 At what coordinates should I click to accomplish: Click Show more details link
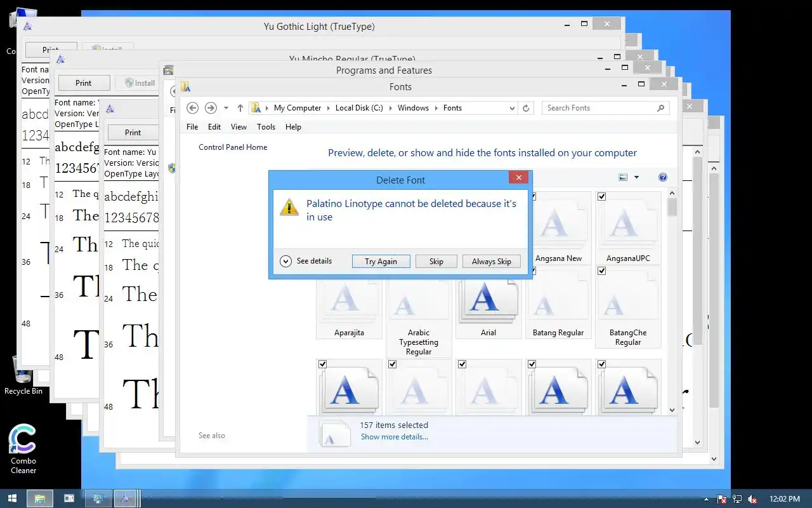point(394,437)
